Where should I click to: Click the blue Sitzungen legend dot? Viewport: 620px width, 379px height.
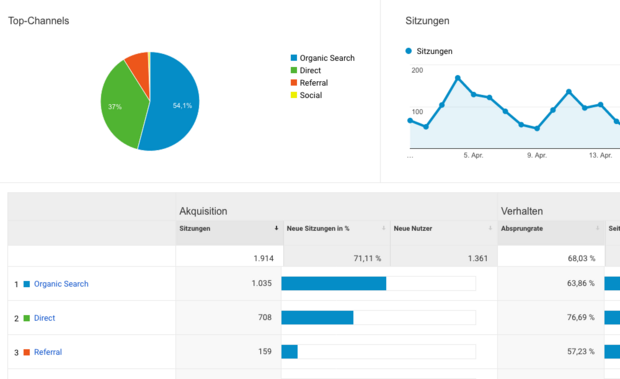(408, 51)
